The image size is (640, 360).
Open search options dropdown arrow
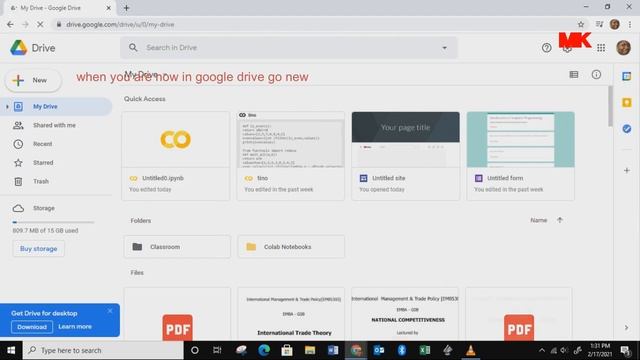coord(444,48)
